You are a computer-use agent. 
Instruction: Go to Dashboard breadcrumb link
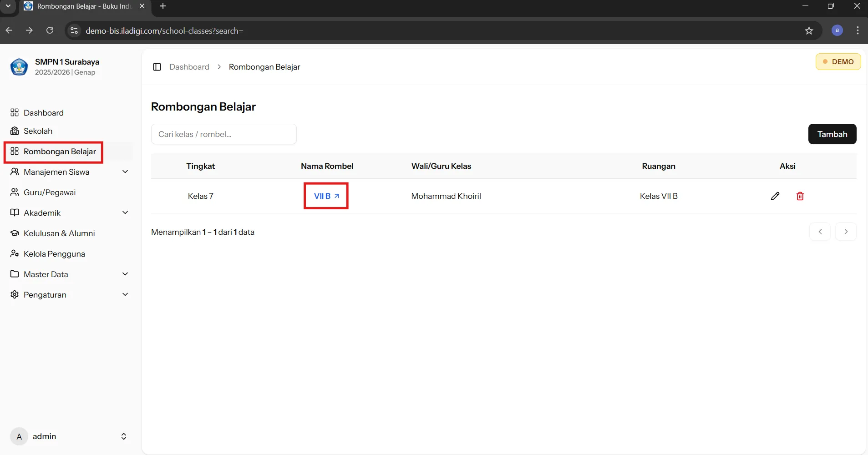[x=189, y=67]
